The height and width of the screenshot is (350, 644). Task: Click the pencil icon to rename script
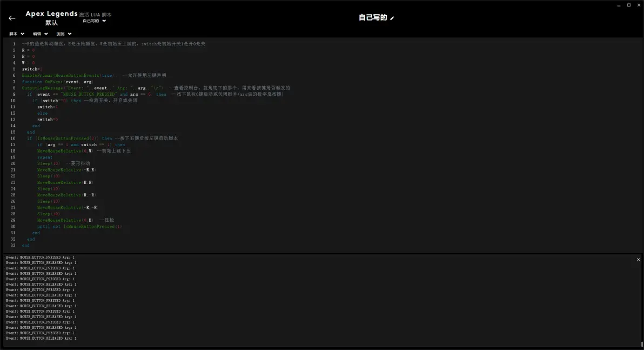392,18
